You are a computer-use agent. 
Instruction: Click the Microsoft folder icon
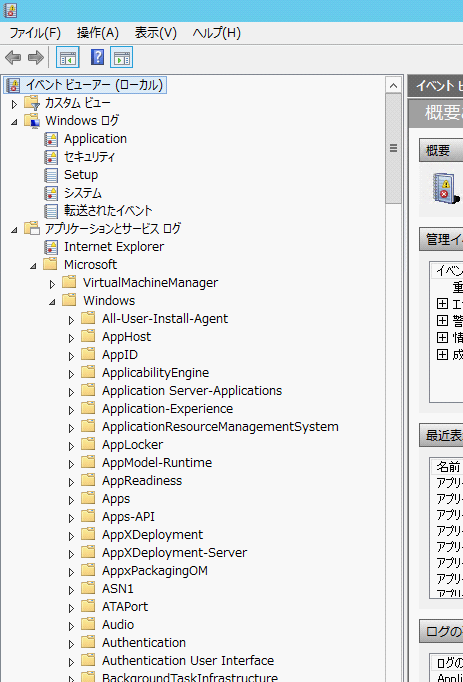[x=50, y=264]
